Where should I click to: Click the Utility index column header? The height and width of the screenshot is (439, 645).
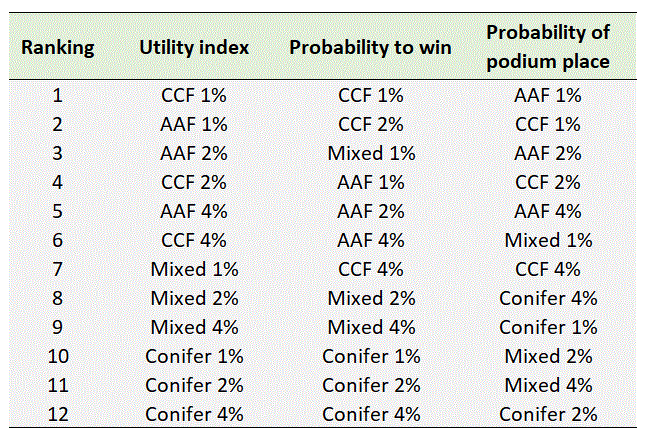tap(194, 47)
